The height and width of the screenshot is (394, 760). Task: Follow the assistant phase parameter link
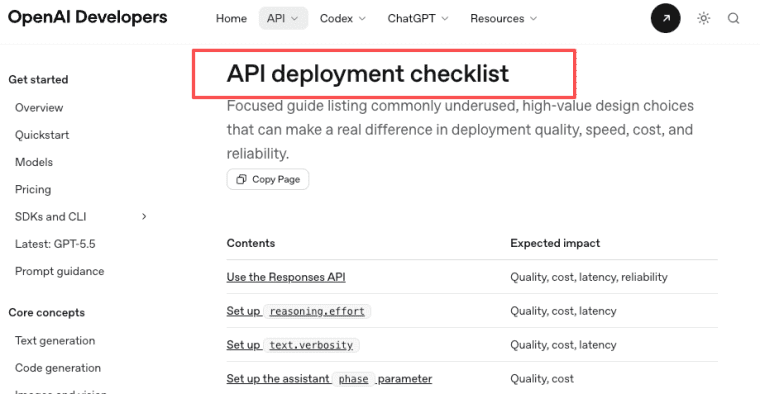point(329,379)
